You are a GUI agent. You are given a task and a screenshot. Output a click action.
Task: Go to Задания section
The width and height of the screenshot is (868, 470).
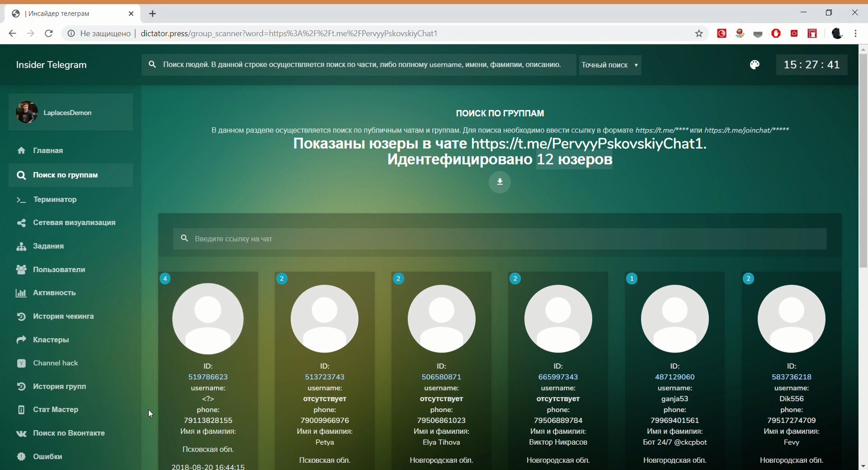(48, 246)
